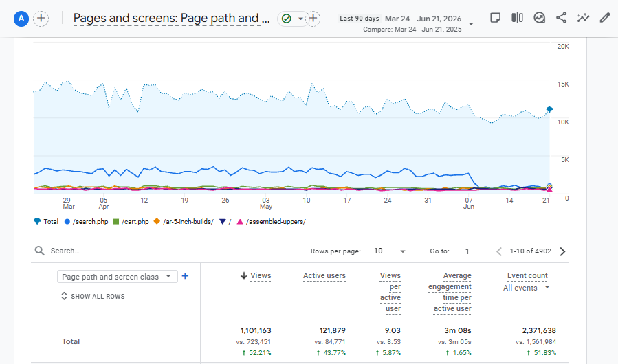Toggle /ar-5-inch-builds/ legend entry
618x364 pixels.
click(184, 221)
